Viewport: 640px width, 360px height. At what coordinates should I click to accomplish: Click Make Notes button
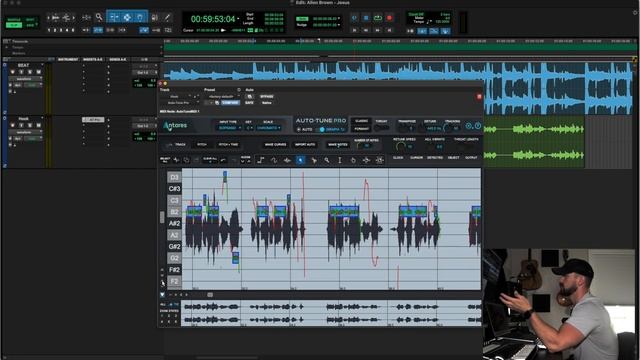click(338, 144)
